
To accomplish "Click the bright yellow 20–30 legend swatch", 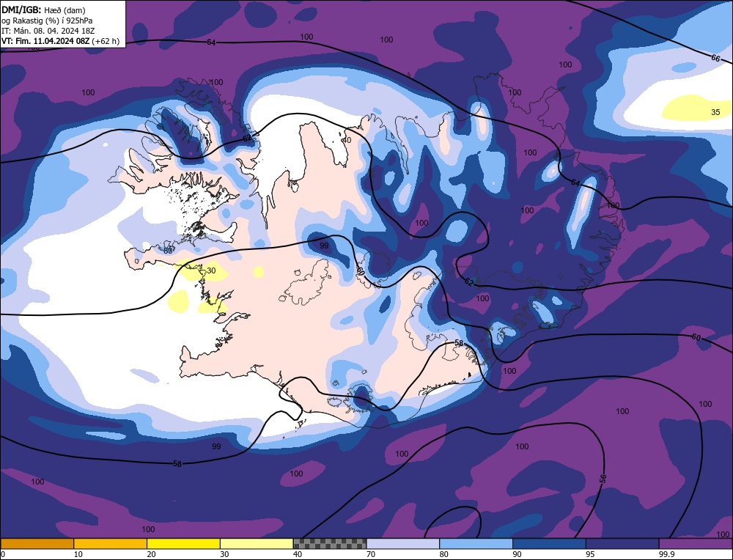I will pyautogui.click(x=183, y=543).
